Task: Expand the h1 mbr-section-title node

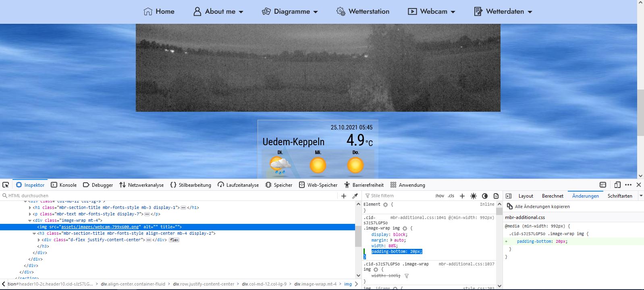Action: tap(30, 208)
